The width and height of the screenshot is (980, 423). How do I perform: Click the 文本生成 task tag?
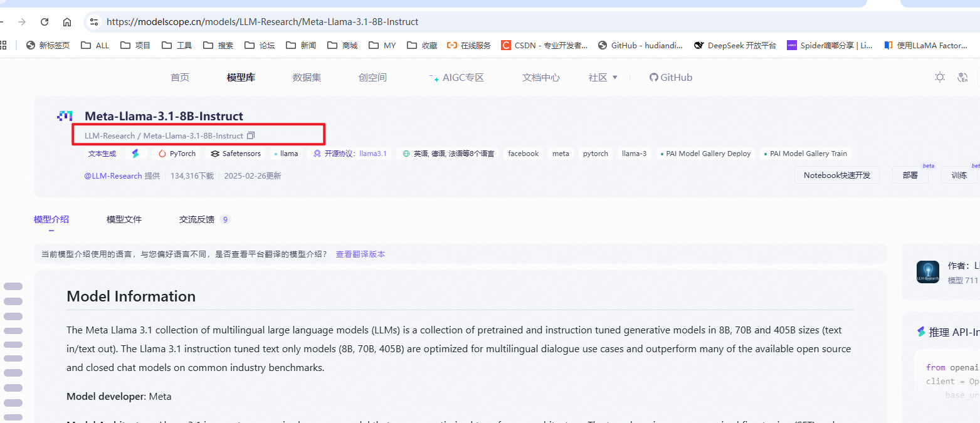click(x=102, y=154)
